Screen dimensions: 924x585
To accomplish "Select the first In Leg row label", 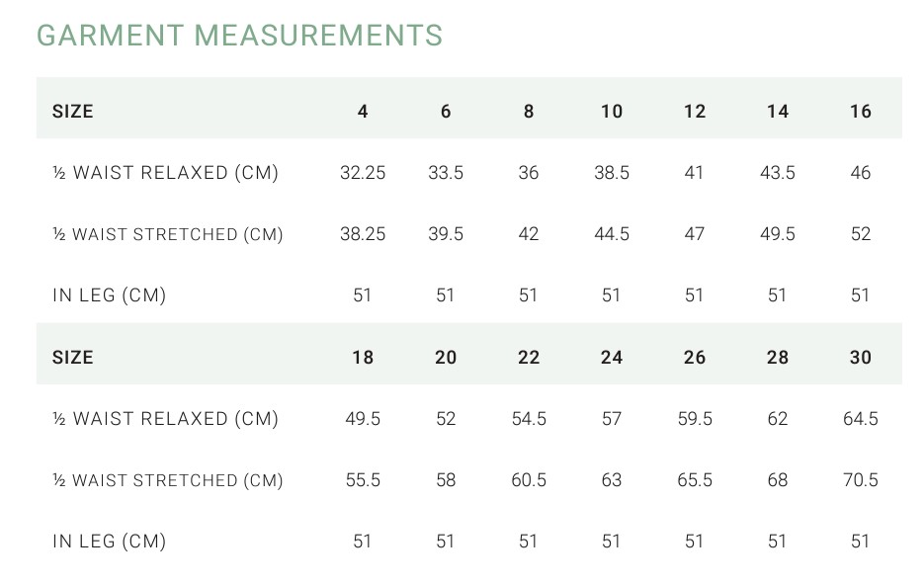I will coord(109,295).
